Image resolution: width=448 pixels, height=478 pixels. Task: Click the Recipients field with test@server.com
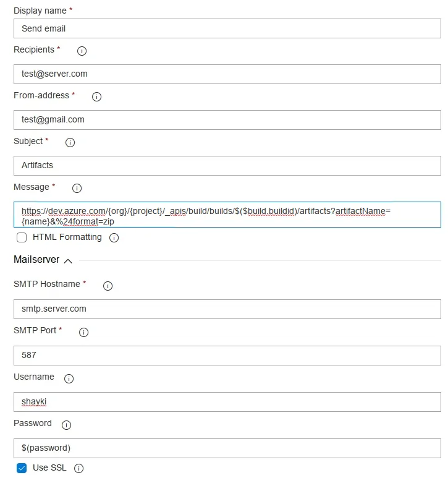(227, 74)
